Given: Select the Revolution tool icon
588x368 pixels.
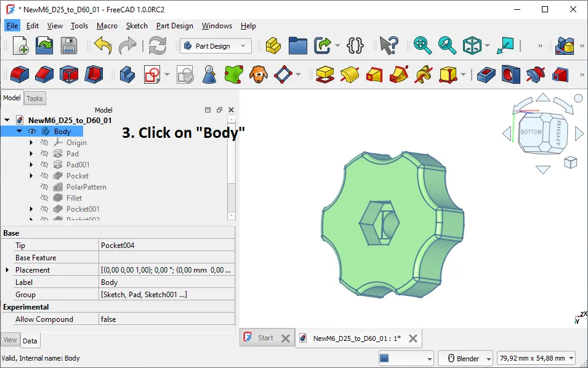Looking at the screenshot, I should click(350, 74).
